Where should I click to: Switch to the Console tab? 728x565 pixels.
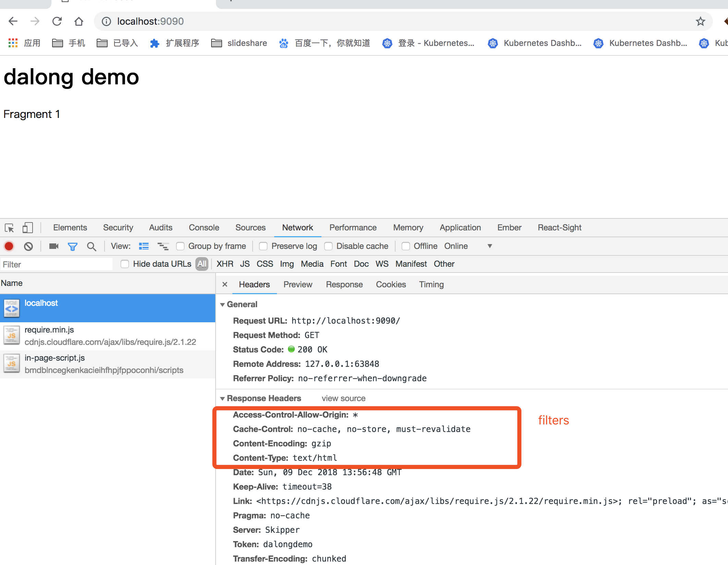pyautogui.click(x=204, y=228)
